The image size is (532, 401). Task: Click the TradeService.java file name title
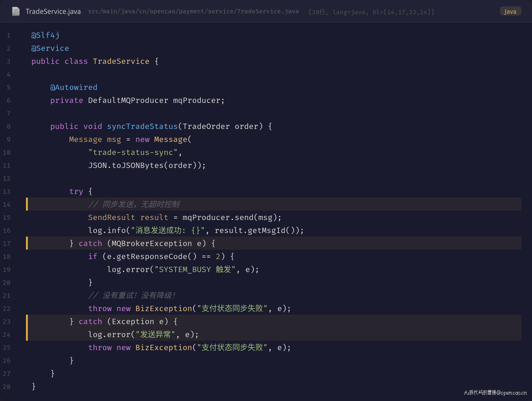coord(53,12)
